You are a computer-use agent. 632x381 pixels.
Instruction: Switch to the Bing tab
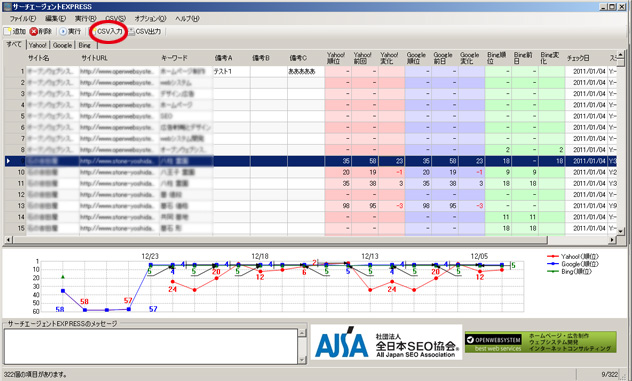click(85, 45)
